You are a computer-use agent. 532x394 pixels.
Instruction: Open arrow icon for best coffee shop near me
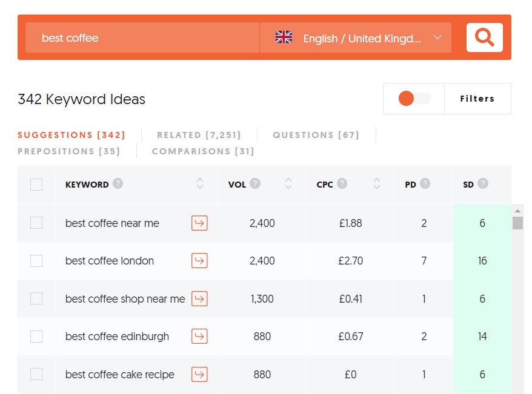tap(199, 298)
